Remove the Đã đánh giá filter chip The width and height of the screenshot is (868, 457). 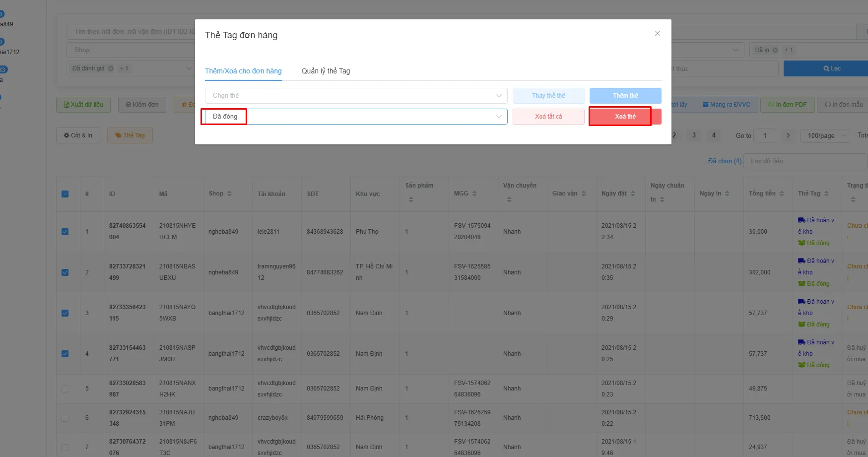[x=111, y=68]
